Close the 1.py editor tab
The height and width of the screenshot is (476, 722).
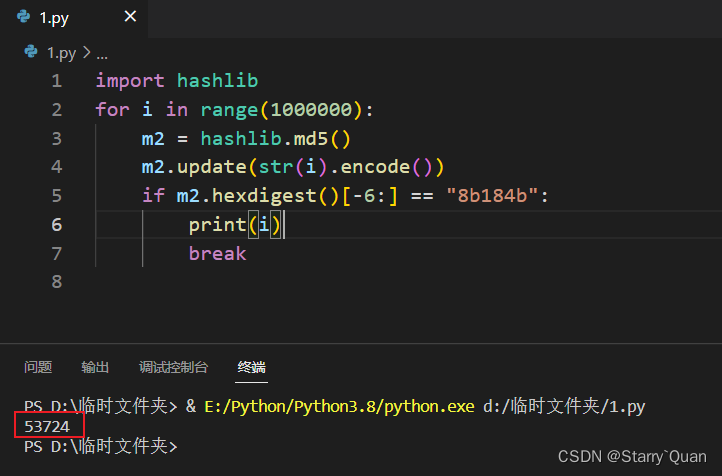point(130,17)
